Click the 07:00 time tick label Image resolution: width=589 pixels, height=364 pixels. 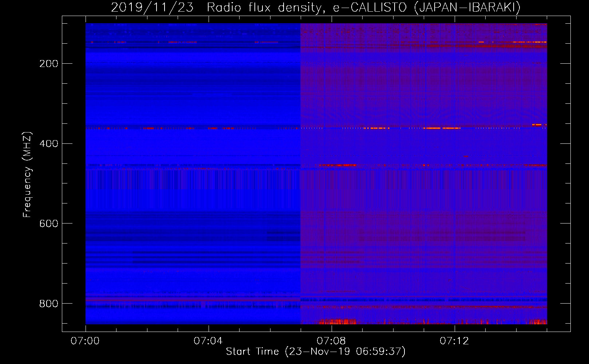coord(85,341)
